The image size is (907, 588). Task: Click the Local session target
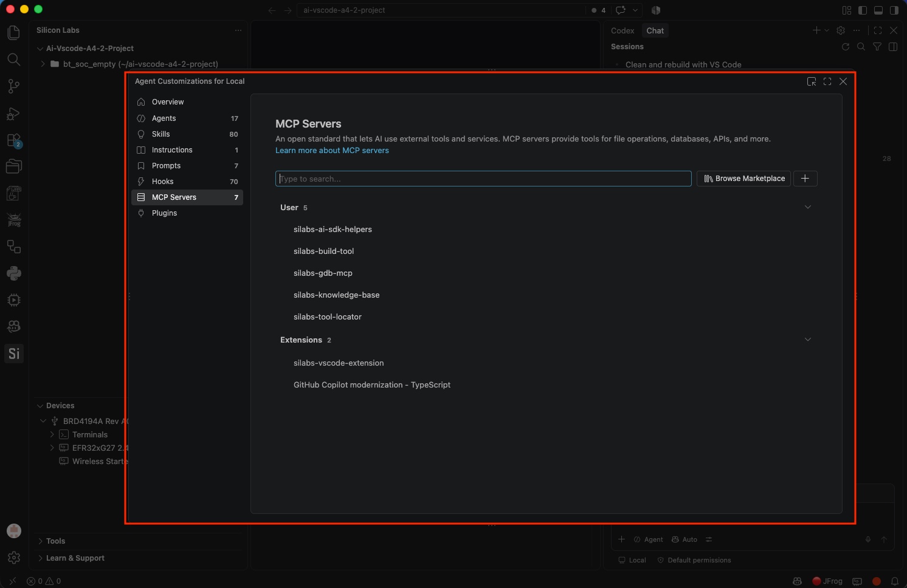click(632, 560)
